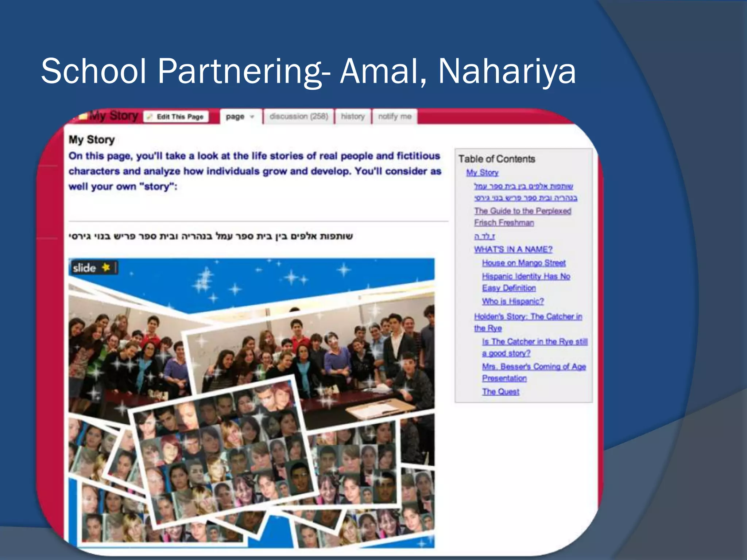Switch to the discussion (258) tab
This screenshot has width=747, height=560.
(x=299, y=116)
